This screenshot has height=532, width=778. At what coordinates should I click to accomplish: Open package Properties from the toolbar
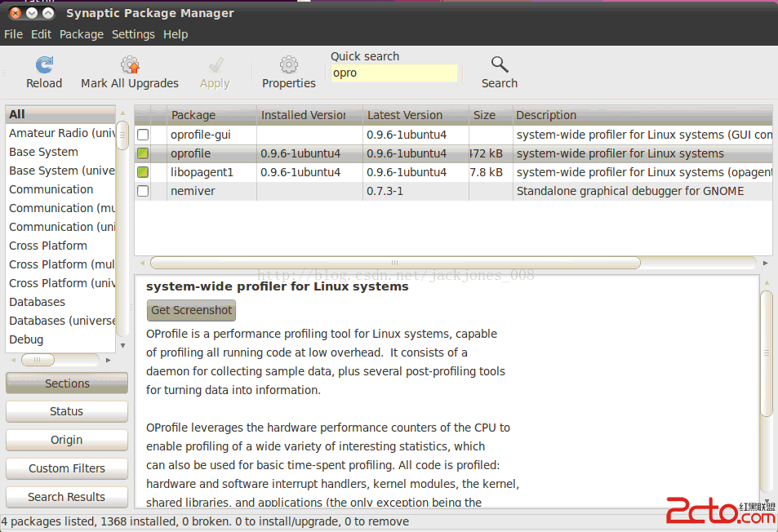[x=288, y=65]
